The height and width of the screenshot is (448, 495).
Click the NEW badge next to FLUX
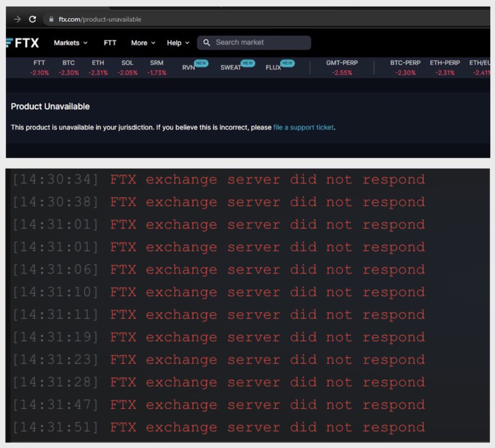pyautogui.click(x=287, y=63)
